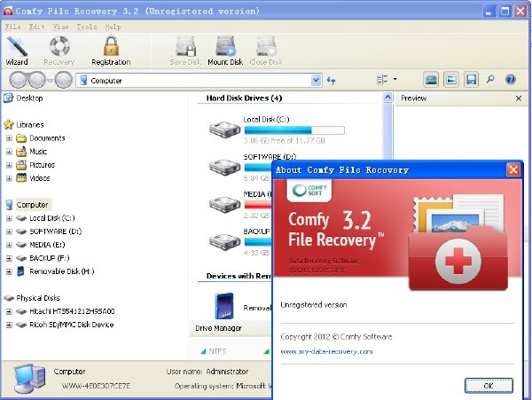
Task: Select Removable Disk (H:) in tree
Action: pos(62,271)
